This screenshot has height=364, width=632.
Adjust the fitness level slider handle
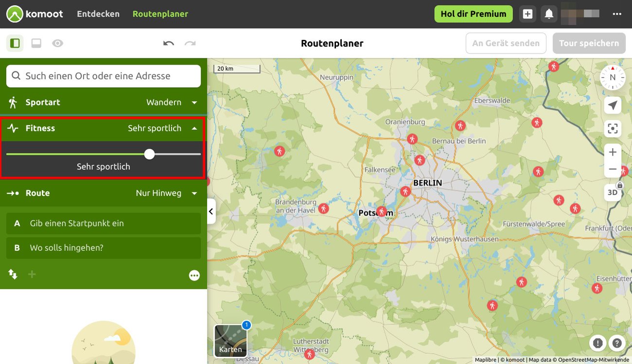149,154
